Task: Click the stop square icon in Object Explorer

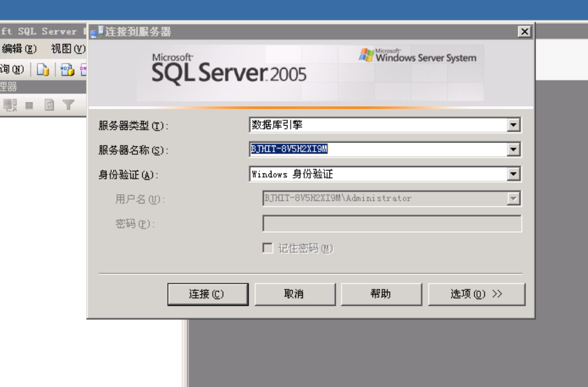Action: pyautogui.click(x=29, y=106)
